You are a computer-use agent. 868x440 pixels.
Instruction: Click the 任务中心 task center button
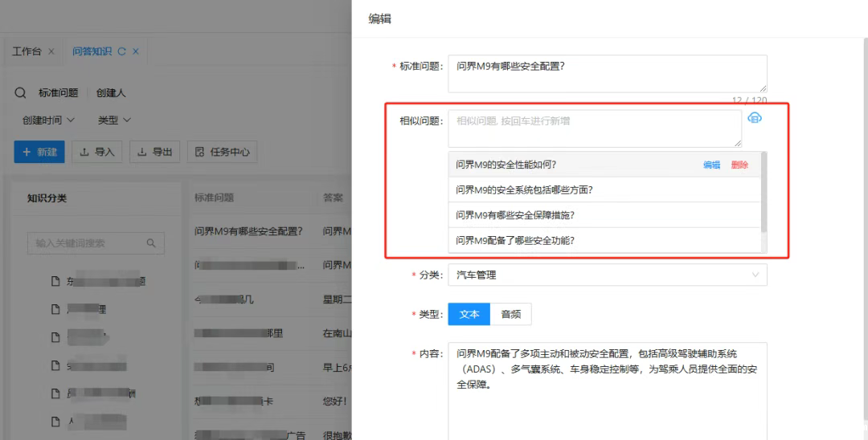click(222, 152)
